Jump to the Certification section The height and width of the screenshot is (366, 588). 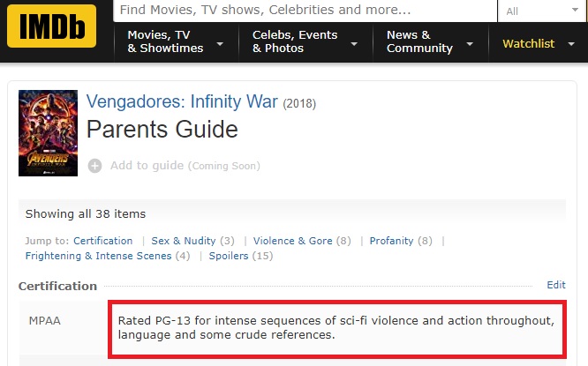coord(103,241)
